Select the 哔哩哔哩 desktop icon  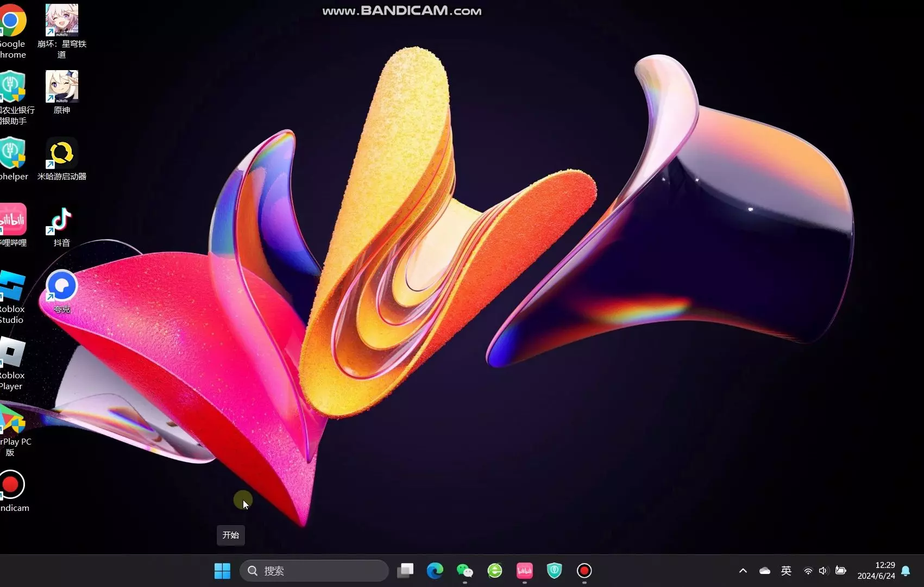(13, 225)
